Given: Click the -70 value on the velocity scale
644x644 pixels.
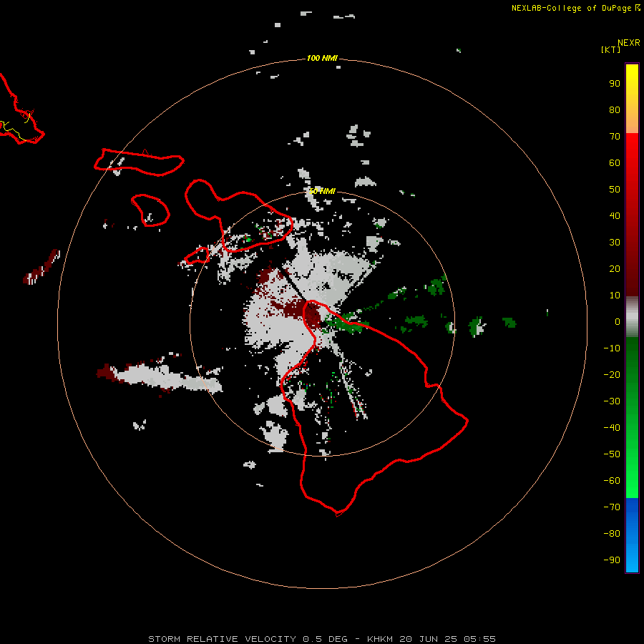Looking at the screenshot, I should point(612,507).
